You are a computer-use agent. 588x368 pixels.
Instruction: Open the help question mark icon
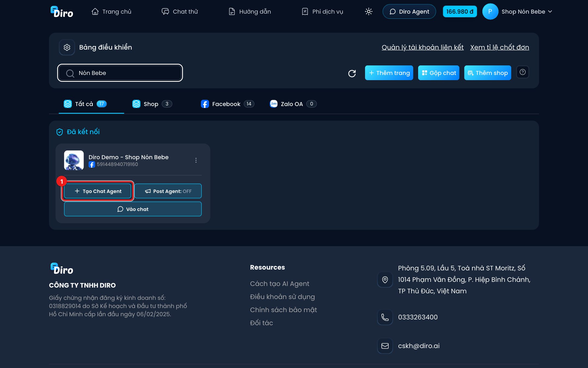pyautogui.click(x=522, y=72)
